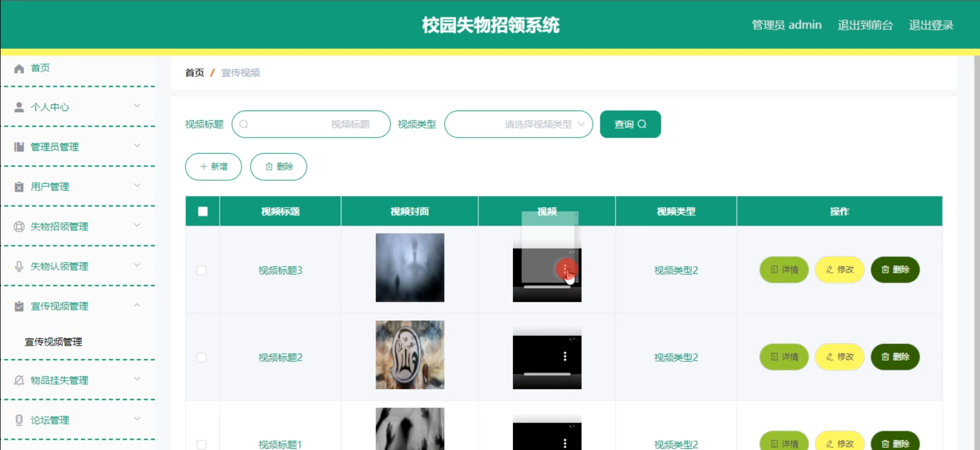Click 详情 button for 视频标题1
This screenshot has height=450, width=980.
point(784,442)
